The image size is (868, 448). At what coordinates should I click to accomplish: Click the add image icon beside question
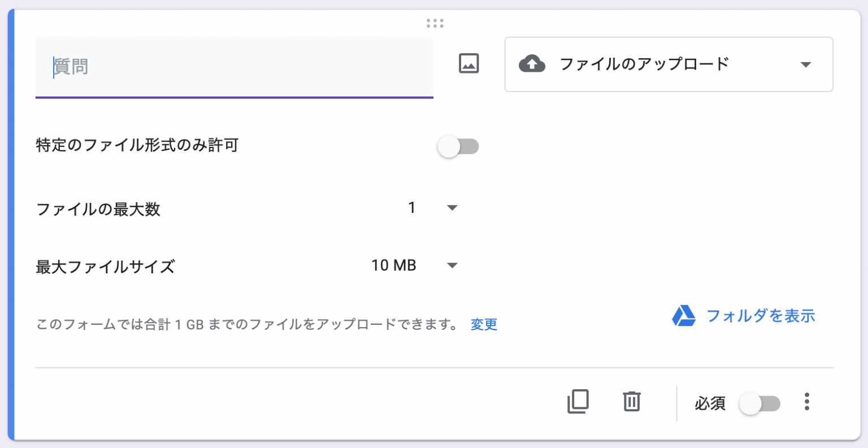tap(468, 63)
